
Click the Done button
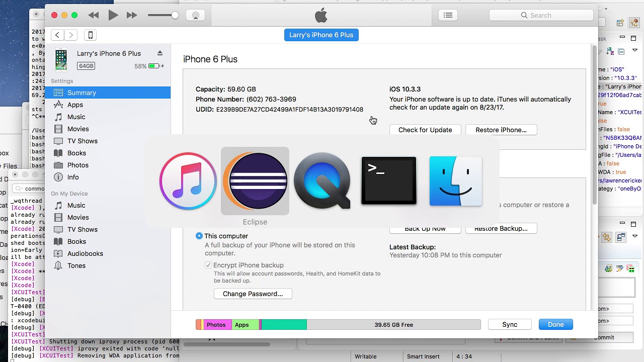pos(556,324)
